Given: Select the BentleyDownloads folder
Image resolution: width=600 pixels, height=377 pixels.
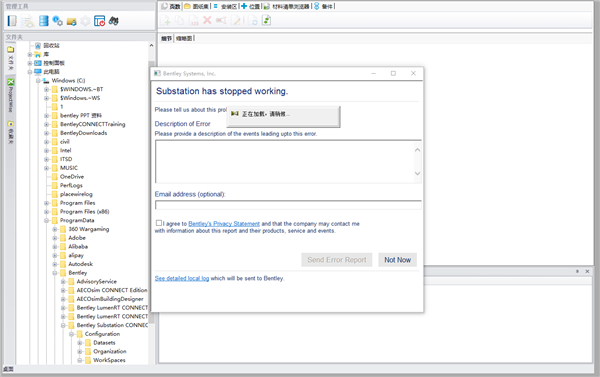Looking at the screenshot, I should click(x=83, y=133).
